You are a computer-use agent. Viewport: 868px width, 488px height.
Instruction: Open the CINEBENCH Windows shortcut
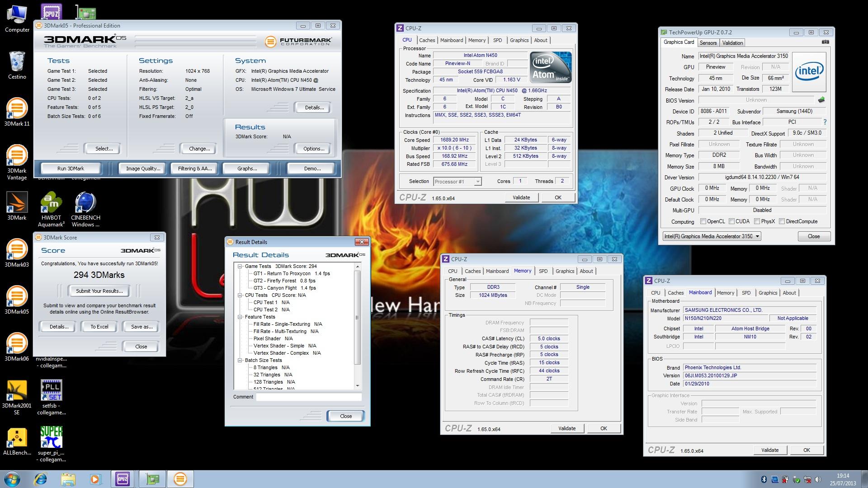tap(85, 209)
